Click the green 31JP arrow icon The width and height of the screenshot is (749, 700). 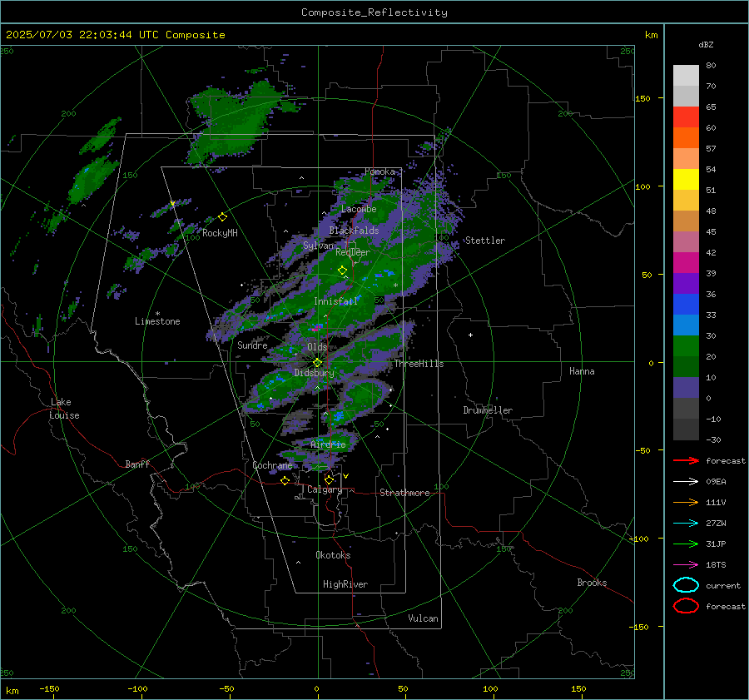[686, 544]
